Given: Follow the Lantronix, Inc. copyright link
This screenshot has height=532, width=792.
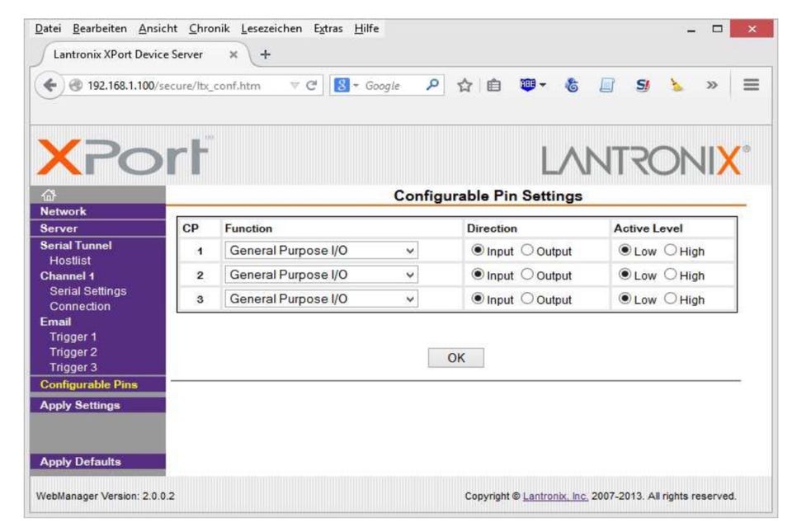Looking at the screenshot, I should 555,497.
